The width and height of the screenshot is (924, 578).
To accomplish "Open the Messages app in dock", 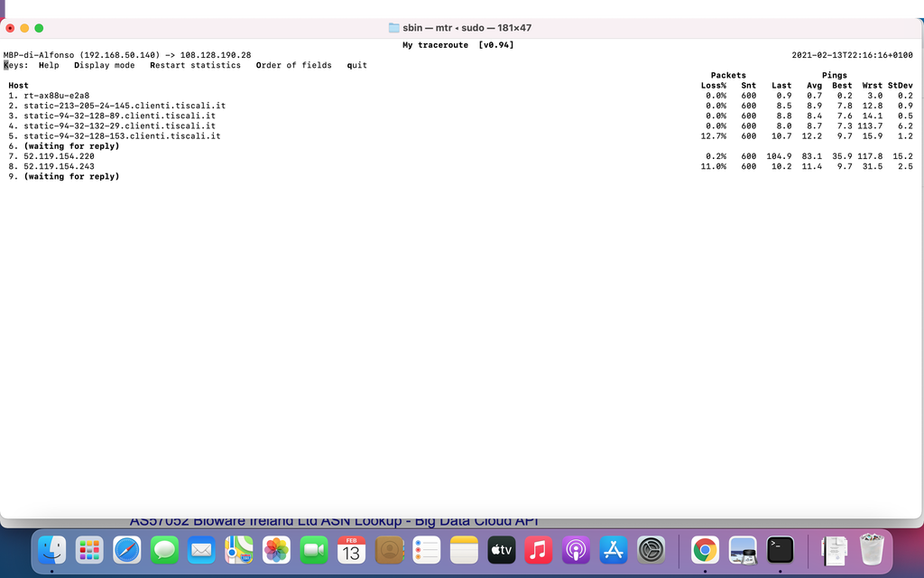I will pos(164,549).
